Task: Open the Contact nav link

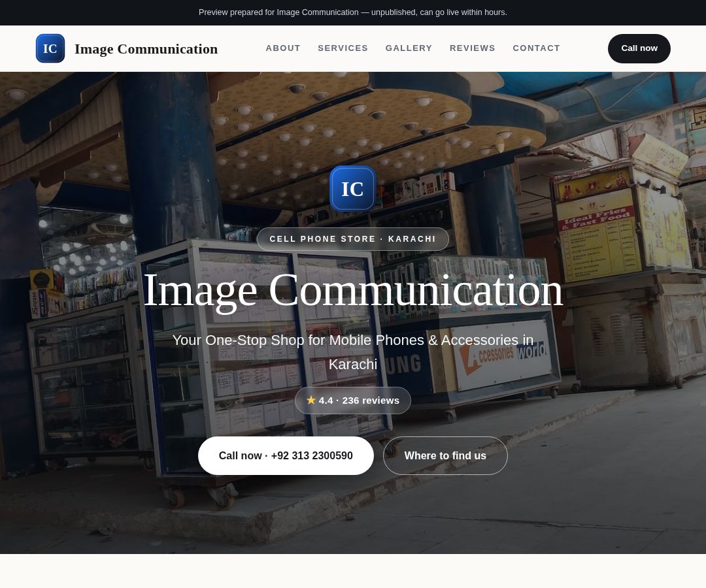Action: coord(536,48)
